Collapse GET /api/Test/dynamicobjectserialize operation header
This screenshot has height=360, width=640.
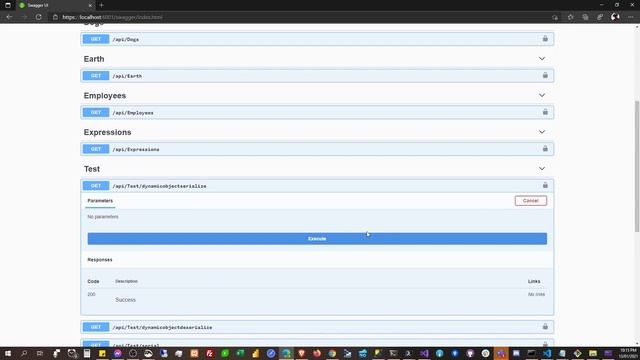pos(317,186)
